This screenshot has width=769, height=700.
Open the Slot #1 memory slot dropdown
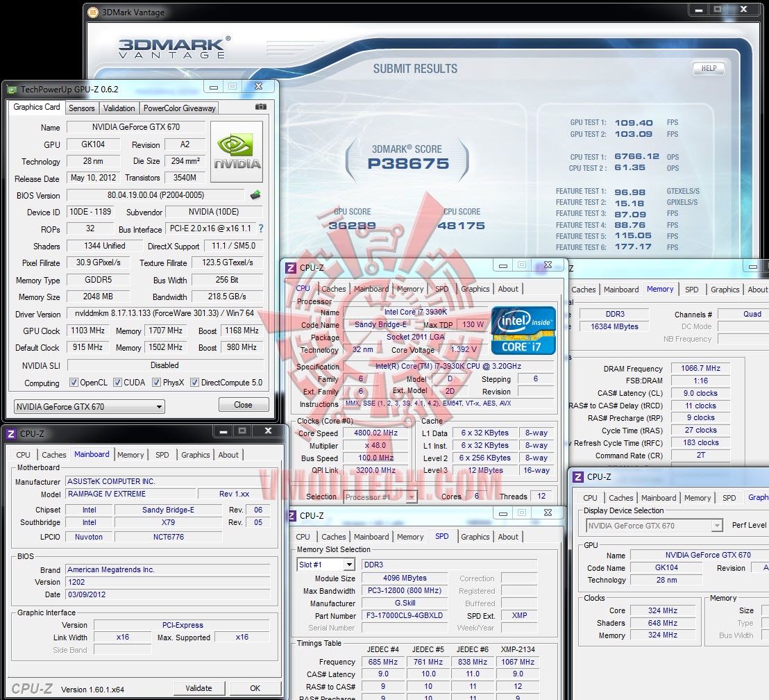(326, 565)
